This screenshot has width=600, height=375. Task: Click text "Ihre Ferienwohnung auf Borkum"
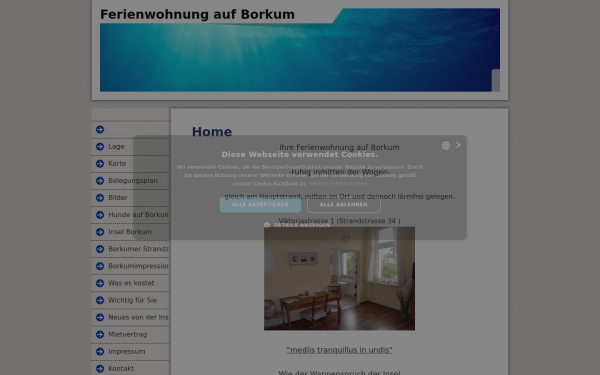[339, 147]
